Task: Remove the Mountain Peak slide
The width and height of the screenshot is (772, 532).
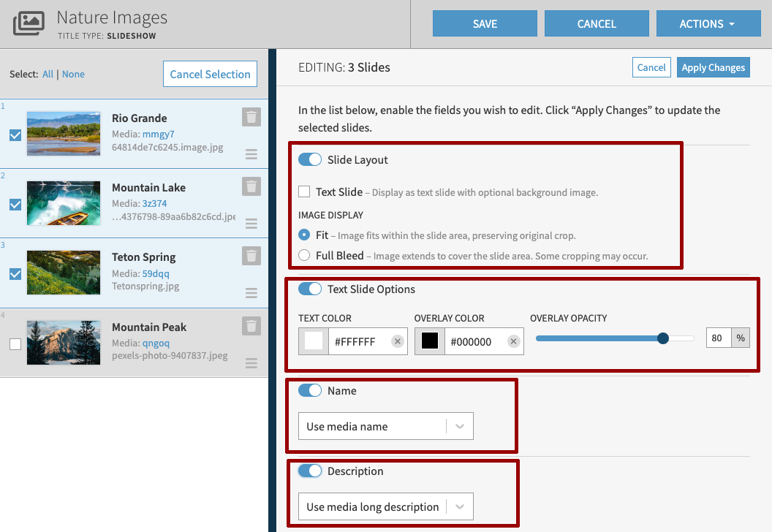Action: 251,326
